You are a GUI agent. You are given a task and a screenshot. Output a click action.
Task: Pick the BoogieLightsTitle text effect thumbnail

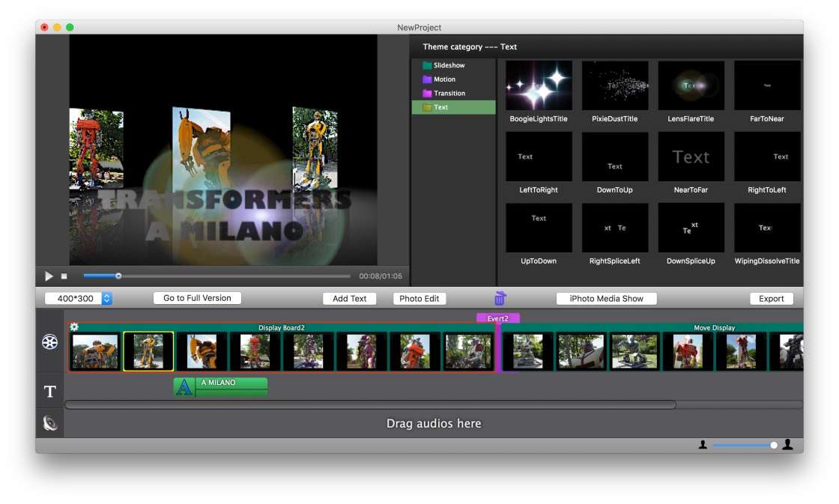click(x=539, y=86)
